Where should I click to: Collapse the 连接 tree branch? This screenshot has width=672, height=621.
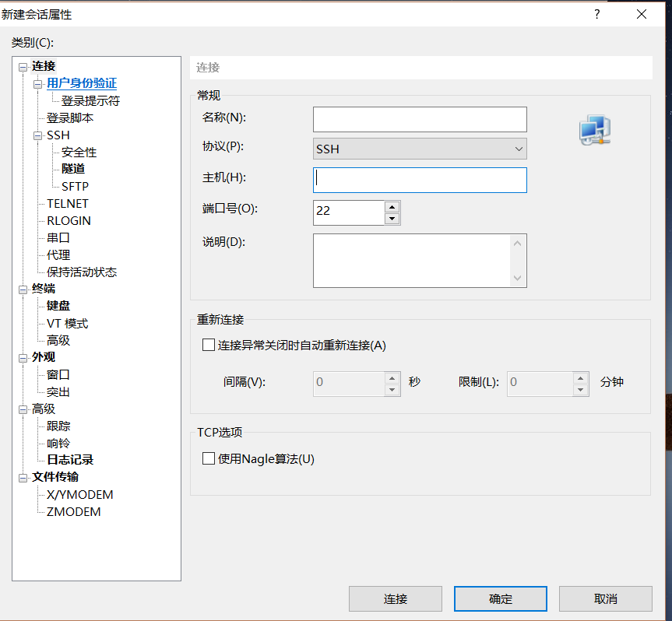23,66
